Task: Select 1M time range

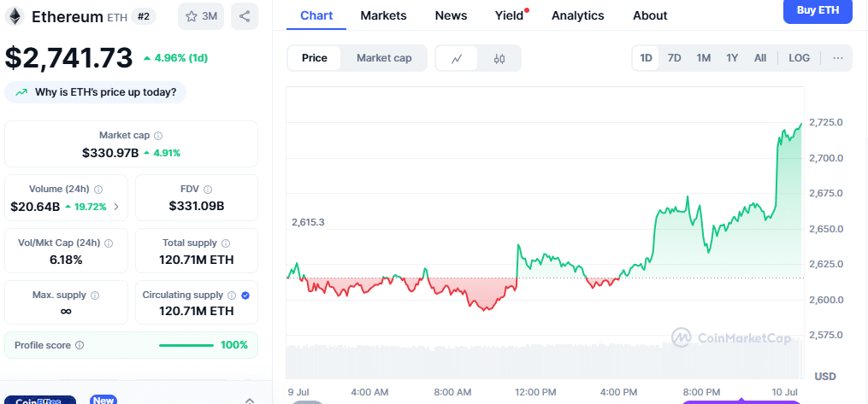Action: [704, 58]
